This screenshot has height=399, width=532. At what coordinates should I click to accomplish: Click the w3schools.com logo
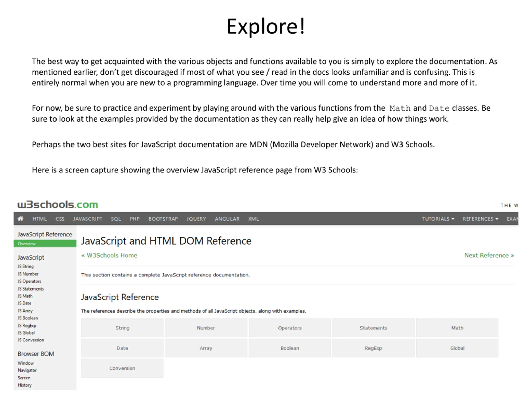pyautogui.click(x=58, y=204)
